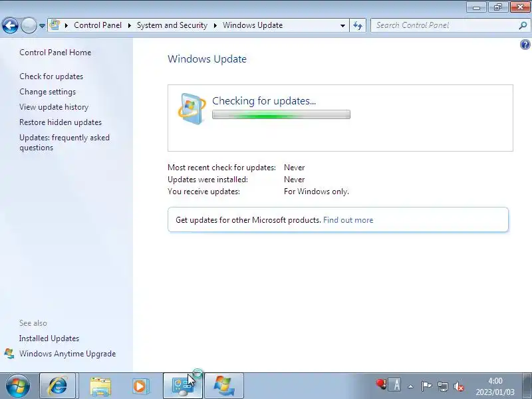The width and height of the screenshot is (532, 399).
Task: Click the search magnifier icon
Action: tap(523, 25)
